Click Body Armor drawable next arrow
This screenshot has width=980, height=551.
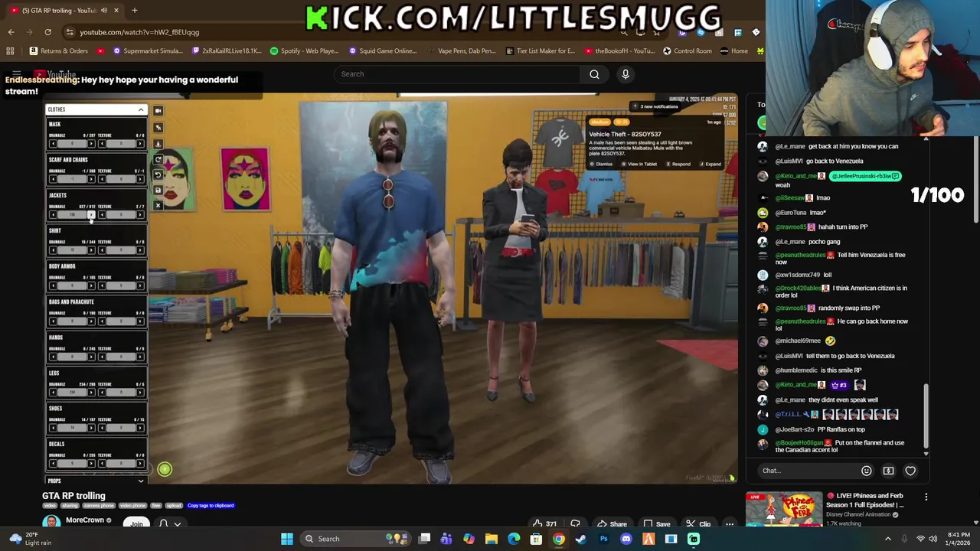click(x=91, y=286)
